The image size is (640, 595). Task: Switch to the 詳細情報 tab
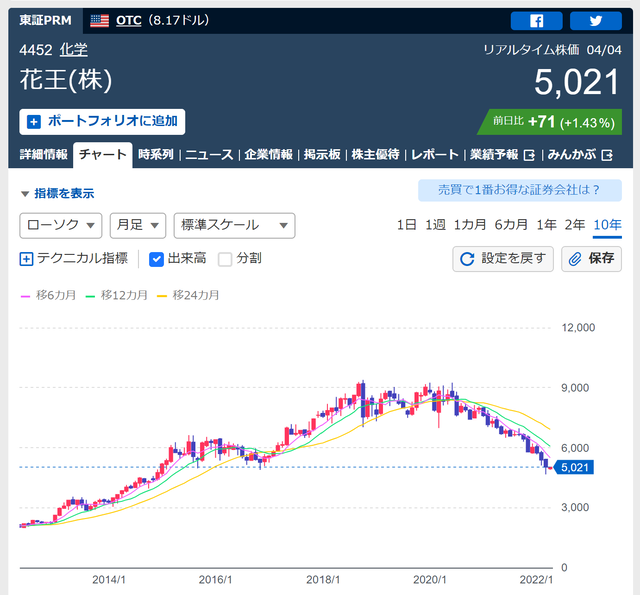tap(43, 155)
